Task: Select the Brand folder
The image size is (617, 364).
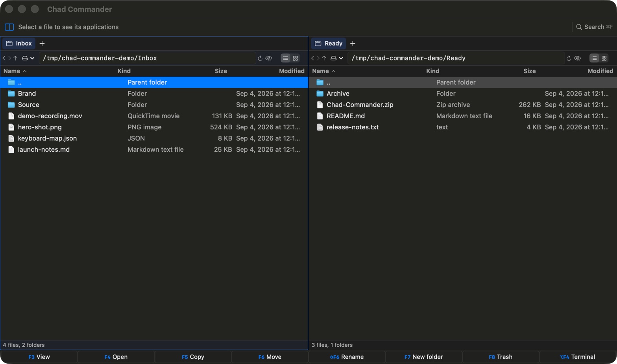Action: (x=154, y=94)
